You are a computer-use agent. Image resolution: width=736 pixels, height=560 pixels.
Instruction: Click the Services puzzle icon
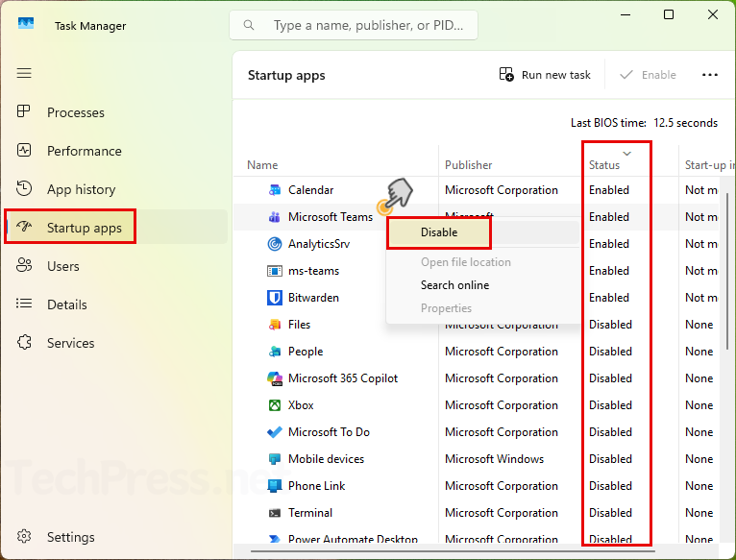pyautogui.click(x=24, y=342)
